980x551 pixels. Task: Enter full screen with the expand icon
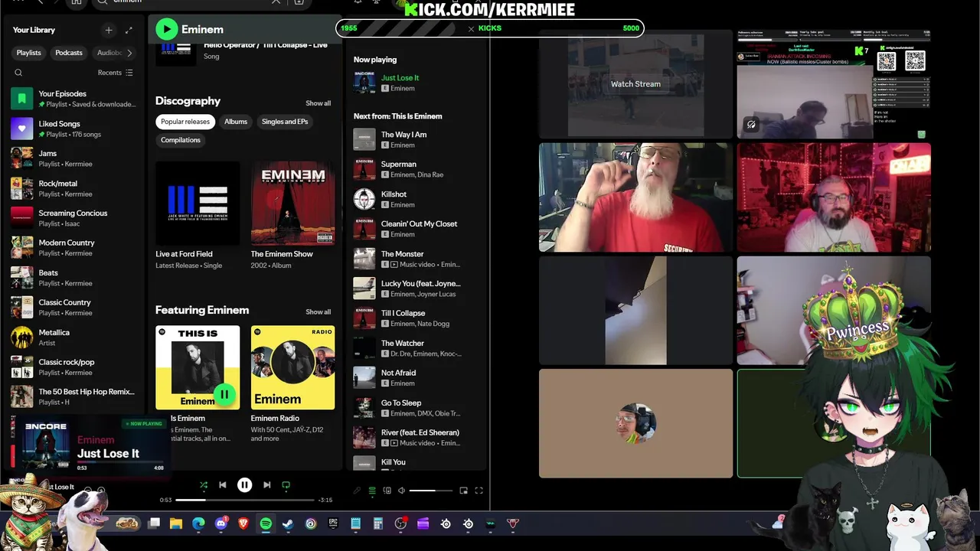[479, 491]
